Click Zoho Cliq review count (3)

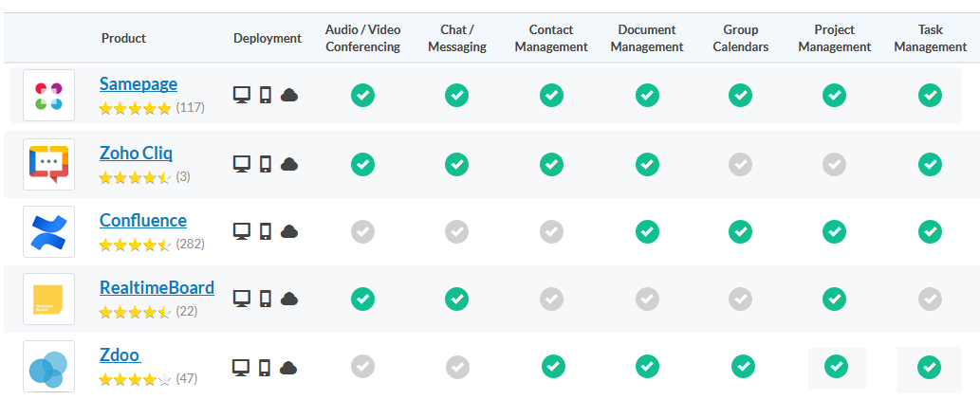click(x=183, y=176)
